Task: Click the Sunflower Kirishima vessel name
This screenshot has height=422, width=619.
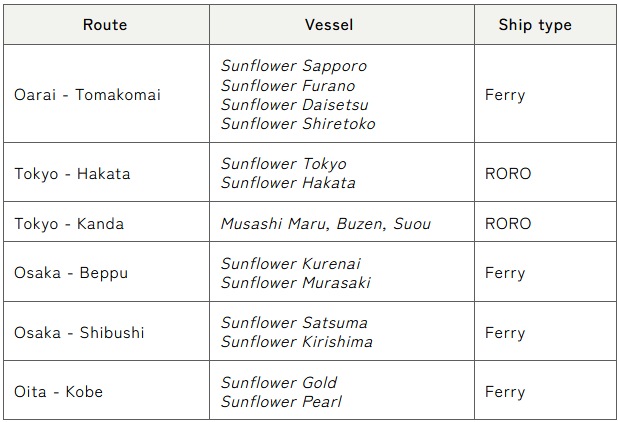Action: click(296, 342)
